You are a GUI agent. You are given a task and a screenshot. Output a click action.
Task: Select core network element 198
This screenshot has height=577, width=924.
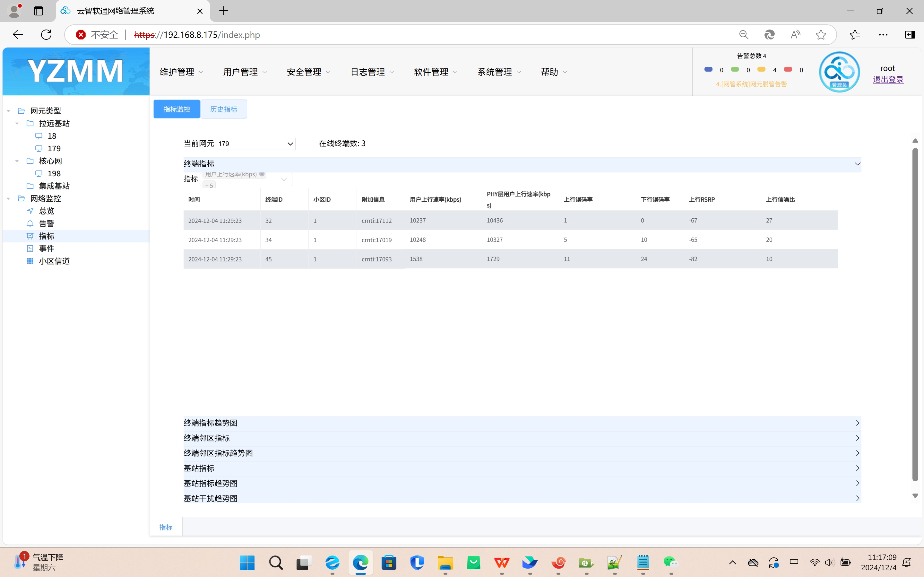54,174
